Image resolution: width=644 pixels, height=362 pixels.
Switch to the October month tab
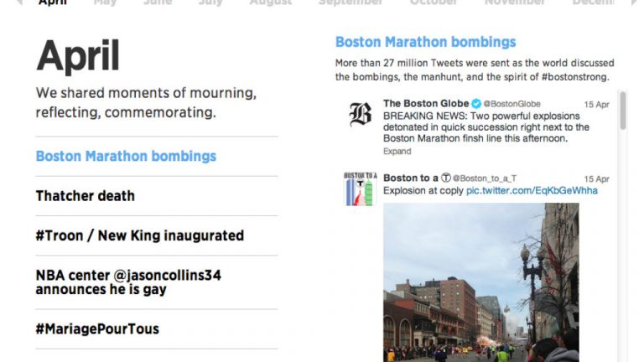click(434, 2)
